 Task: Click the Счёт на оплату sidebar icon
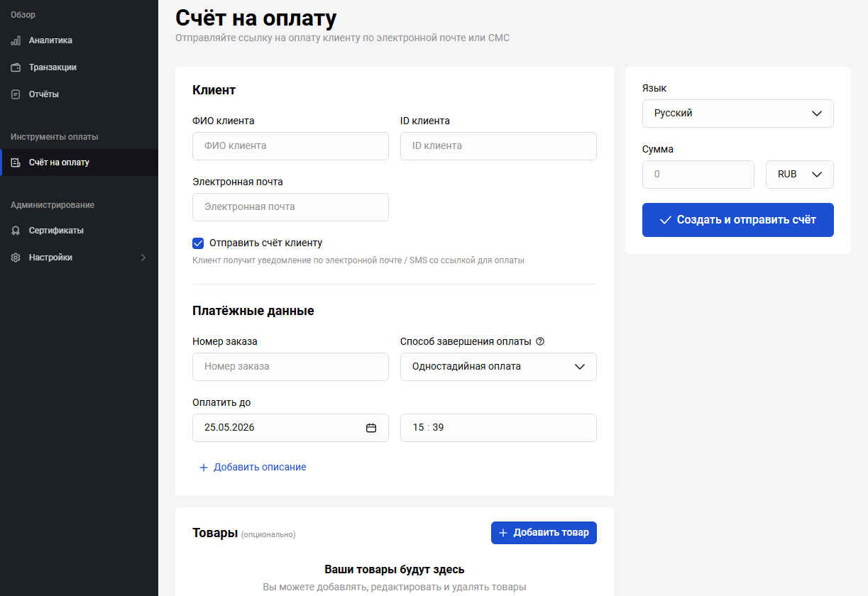coord(16,162)
